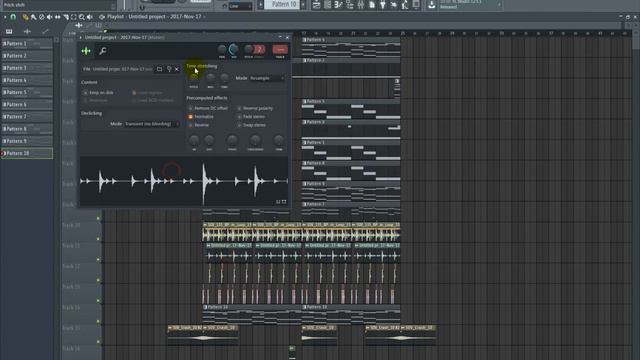The image size is (640, 360).
Task: Click the red Track button in channel window
Action: 280,49
